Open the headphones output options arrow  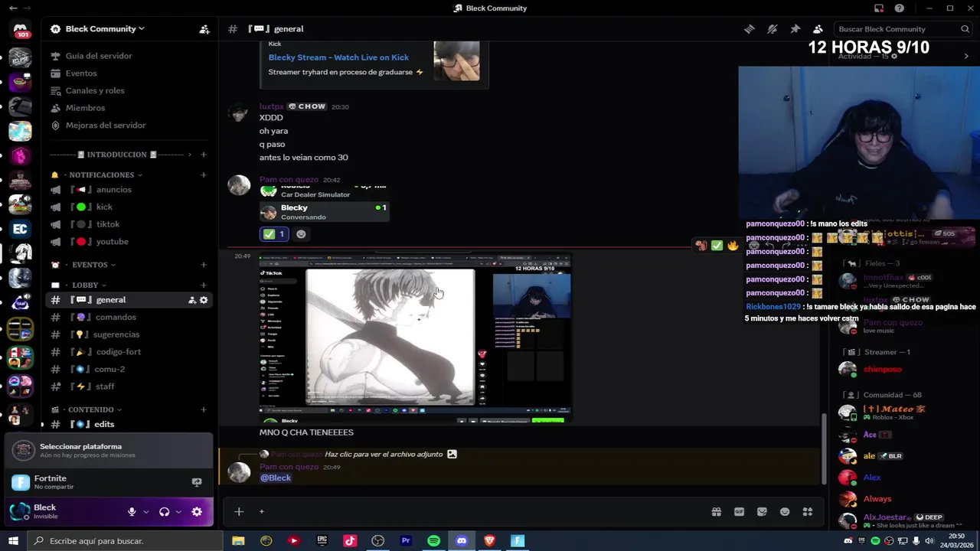coord(178,512)
